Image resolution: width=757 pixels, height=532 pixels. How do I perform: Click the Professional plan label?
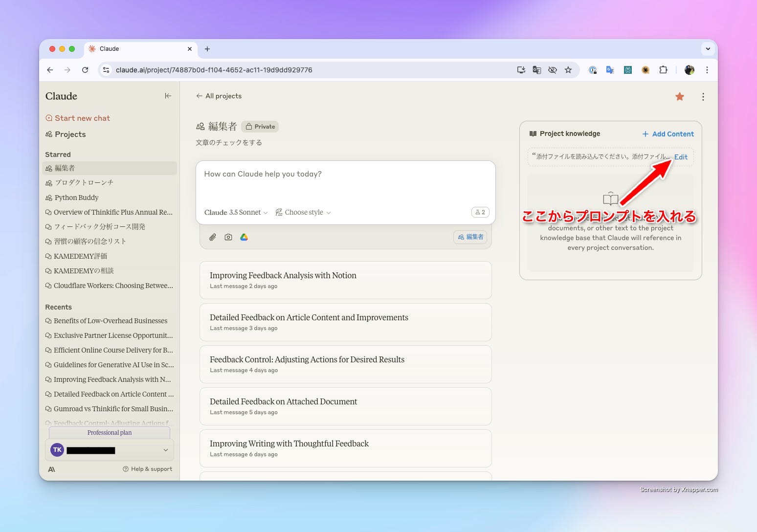click(110, 433)
